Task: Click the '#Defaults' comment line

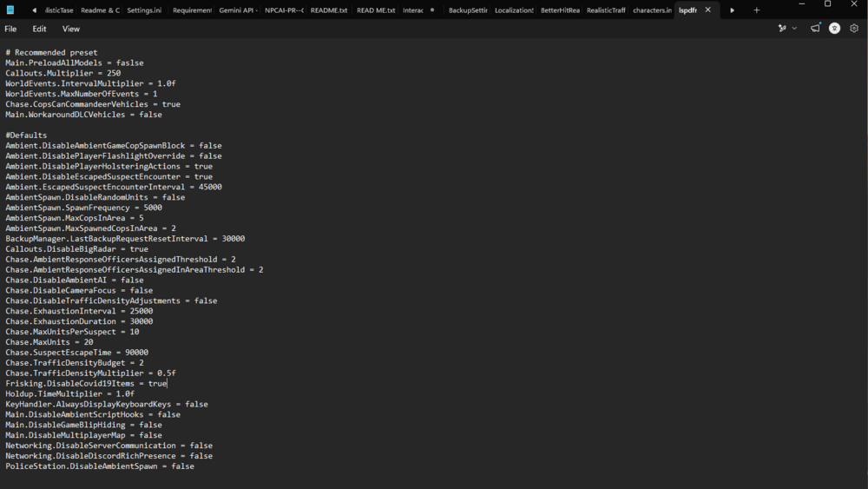Action: click(26, 135)
